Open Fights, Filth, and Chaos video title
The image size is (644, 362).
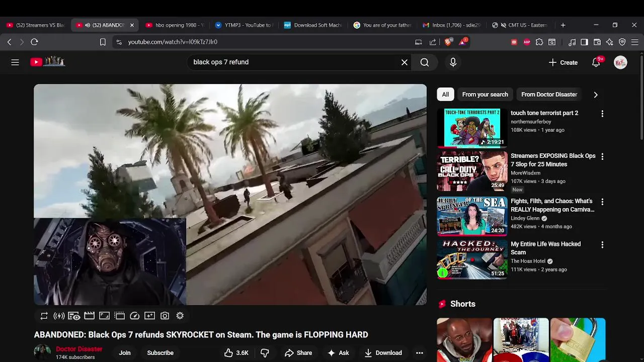[x=552, y=205]
